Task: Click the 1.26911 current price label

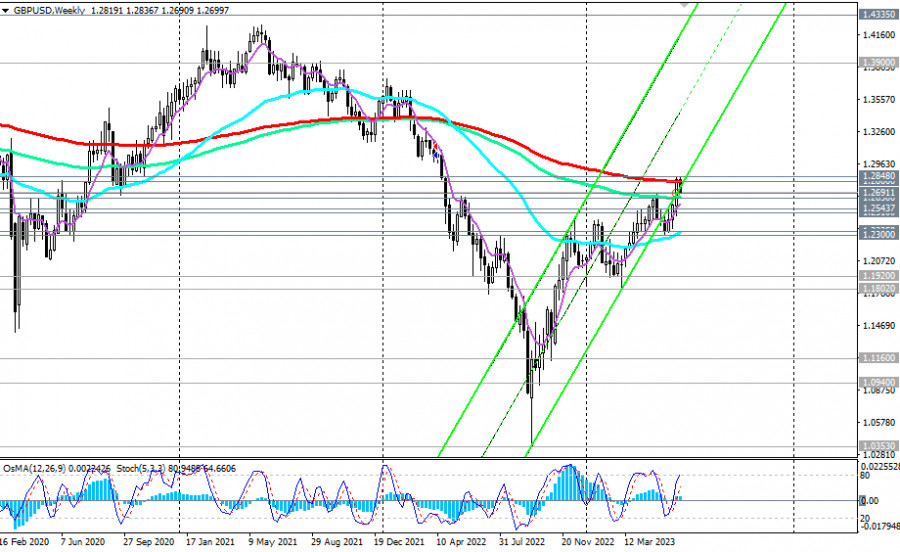Action: coord(877,191)
